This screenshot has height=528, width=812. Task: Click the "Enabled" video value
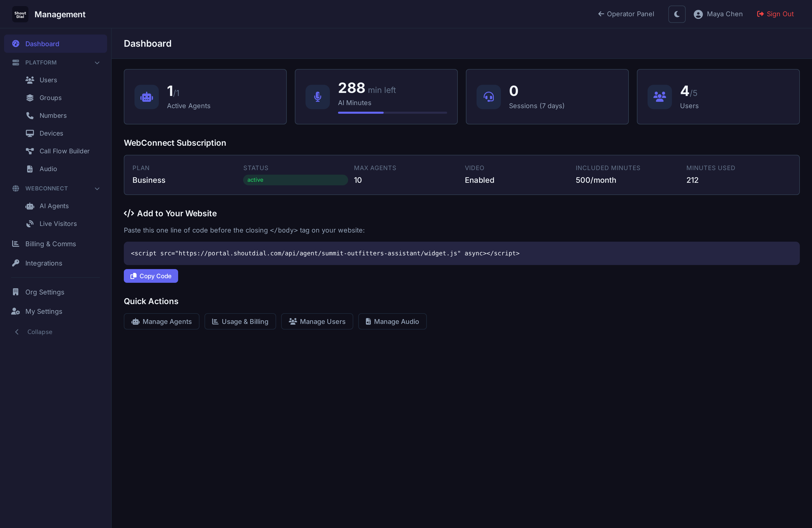tap(479, 180)
